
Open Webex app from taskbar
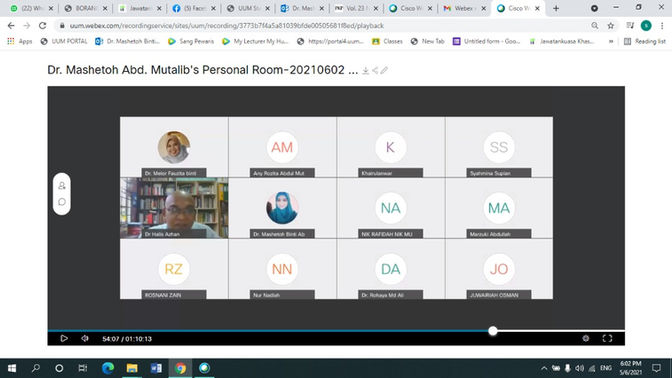(204, 368)
